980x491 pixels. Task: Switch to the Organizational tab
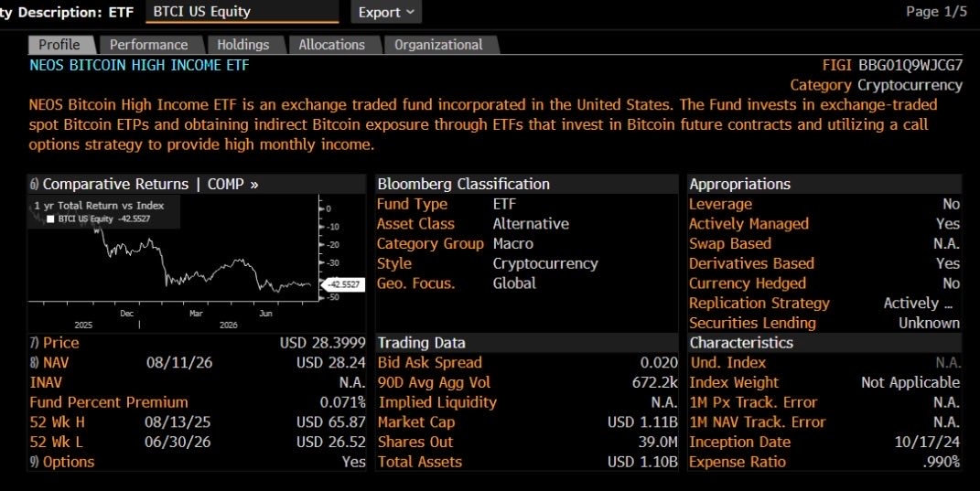pyautogui.click(x=438, y=45)
